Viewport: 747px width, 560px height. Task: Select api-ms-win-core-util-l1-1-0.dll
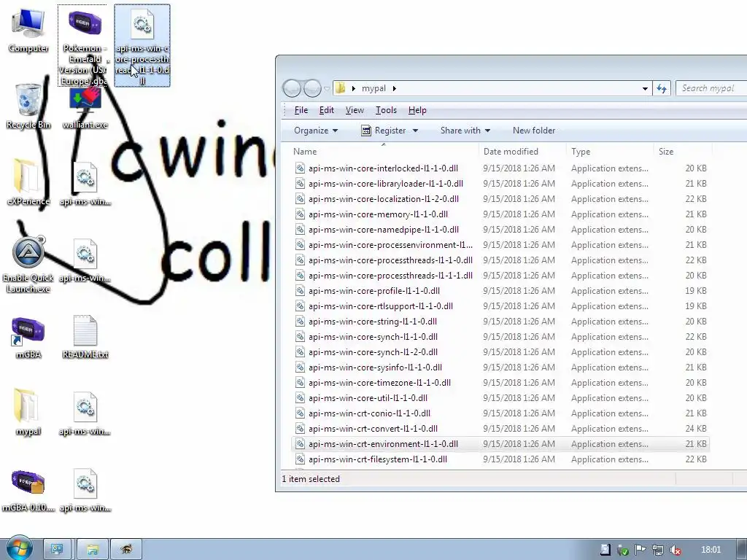click(500, 397)
